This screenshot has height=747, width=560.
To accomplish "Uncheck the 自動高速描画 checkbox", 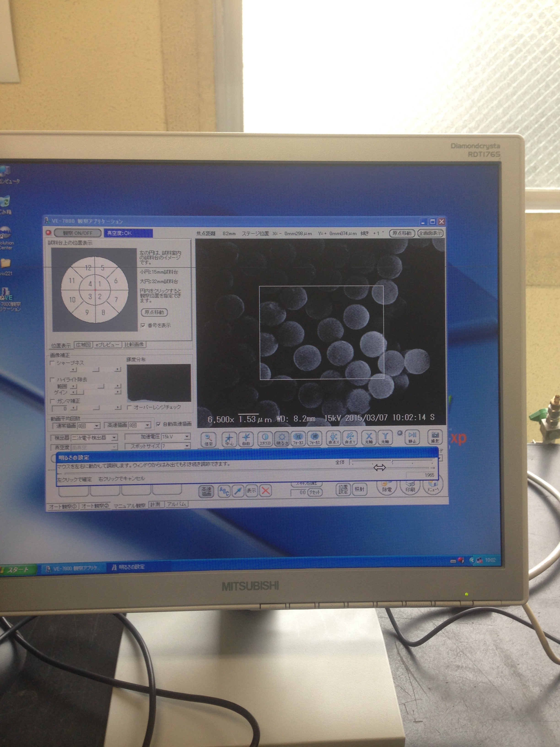I will click(158, 424).
